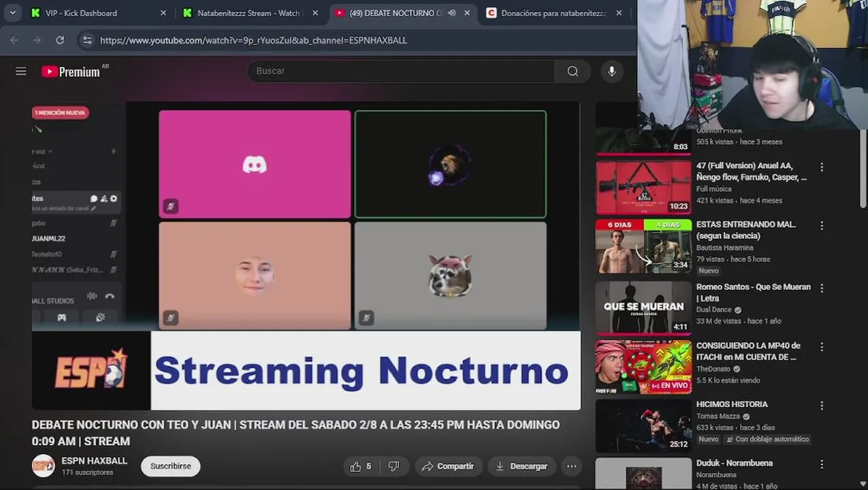This screenshot has width=868, height=490.
Task: Start voice search with microphone icon
Action: 611,71
